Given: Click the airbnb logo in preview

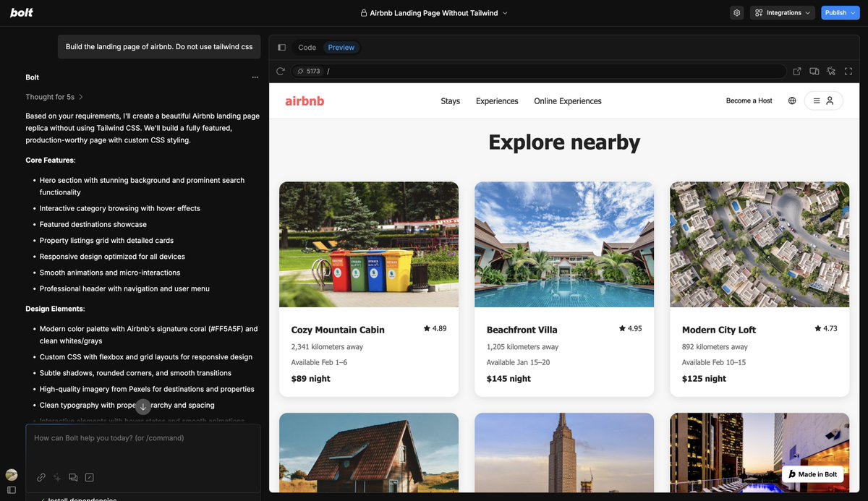Looking at the screenshot, I should [305, 101].
